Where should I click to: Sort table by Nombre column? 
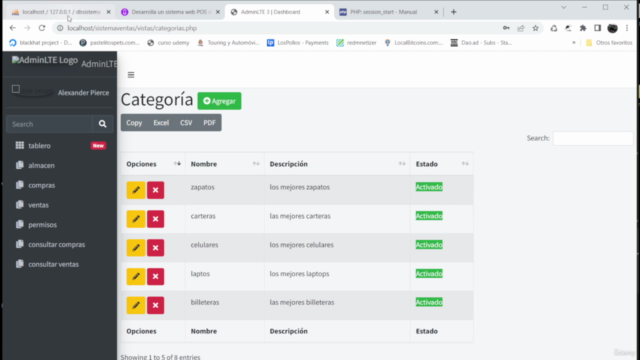(x=225, y=164)
